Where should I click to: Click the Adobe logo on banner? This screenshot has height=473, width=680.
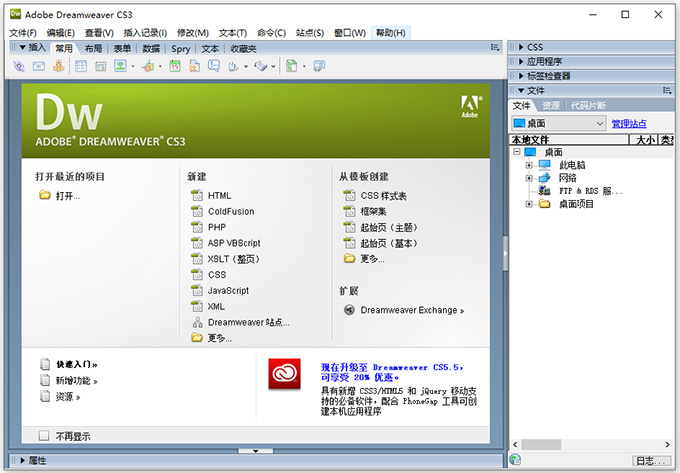(471, 107)
